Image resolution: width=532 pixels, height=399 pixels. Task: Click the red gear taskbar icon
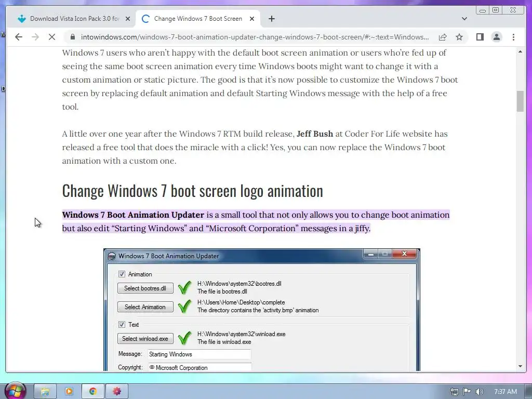[117, 391]
